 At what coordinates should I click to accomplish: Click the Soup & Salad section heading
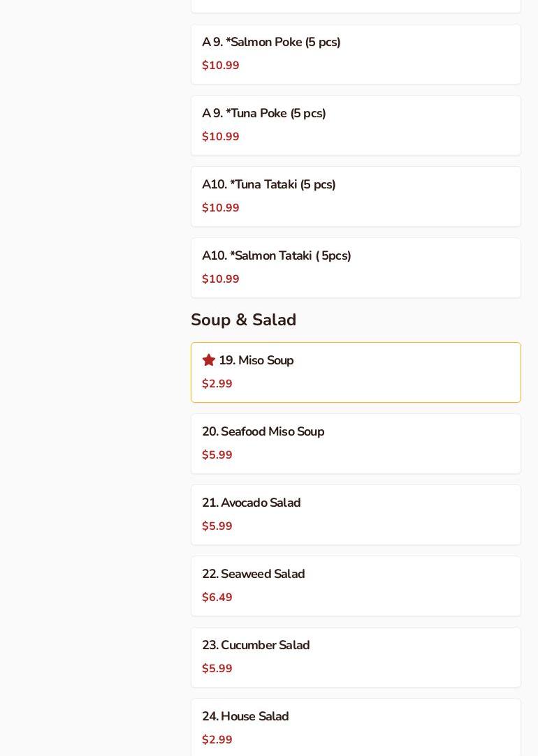(244, 320)
